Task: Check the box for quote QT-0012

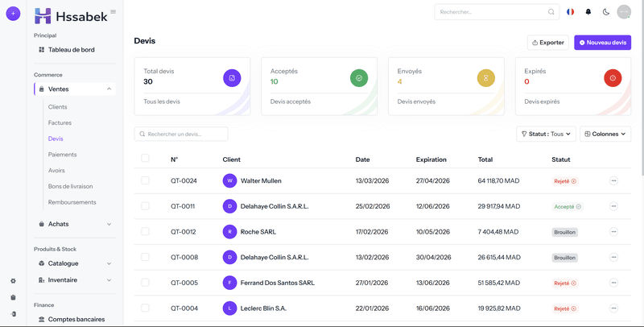Action: [146, 231]
